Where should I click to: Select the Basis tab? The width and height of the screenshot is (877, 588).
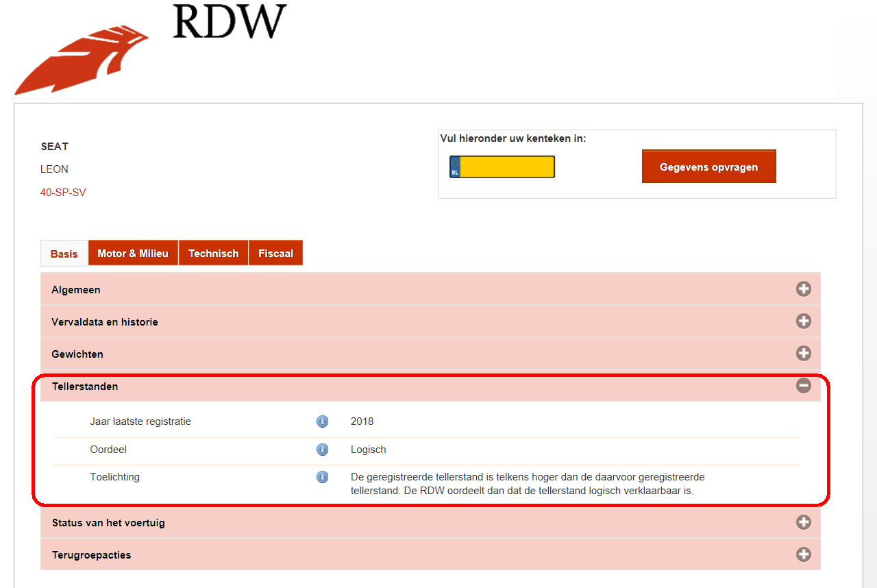(x=64, y=253)
